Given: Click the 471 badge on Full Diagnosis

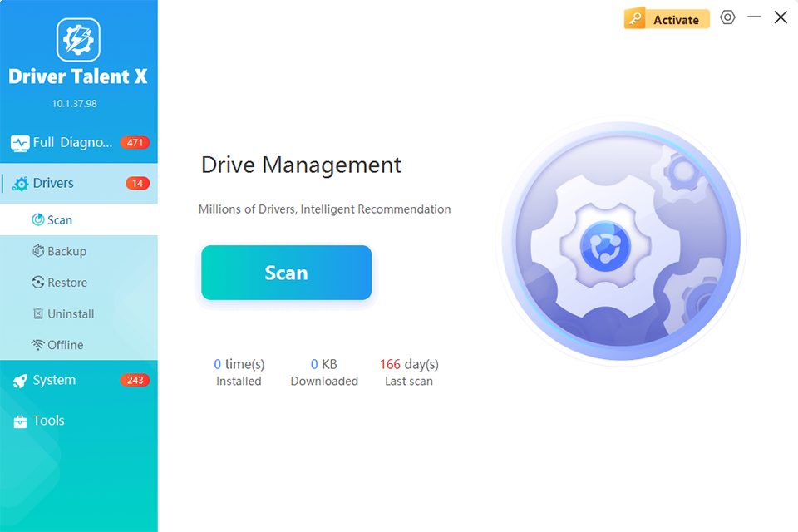Looking at the screenshot, I should coord(135,142).
